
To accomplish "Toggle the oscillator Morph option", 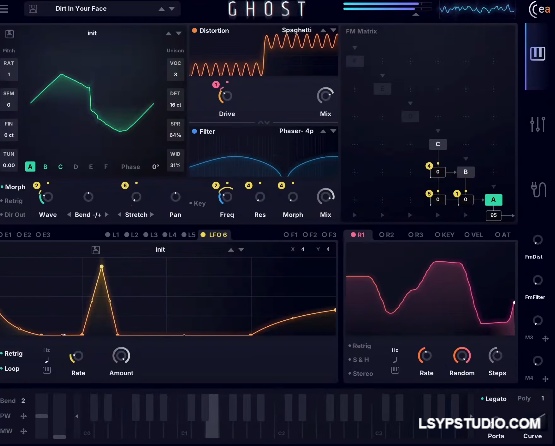I will (13, 187).
